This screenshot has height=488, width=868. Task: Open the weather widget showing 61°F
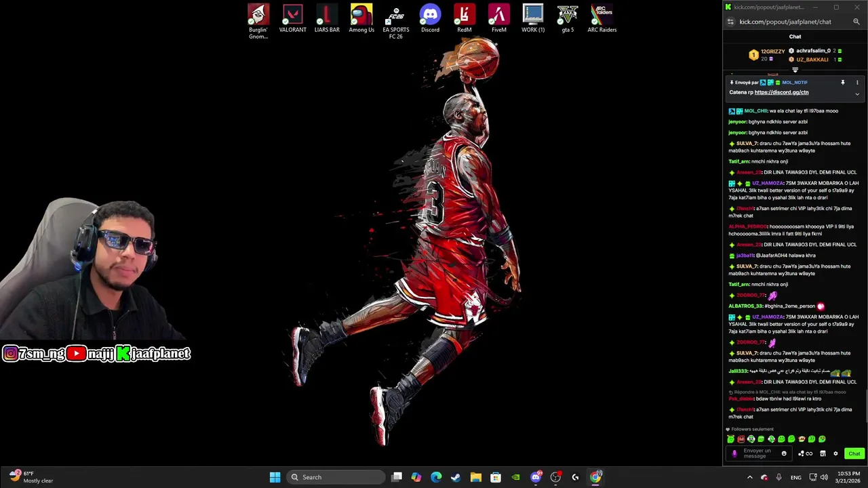point(30,477)
